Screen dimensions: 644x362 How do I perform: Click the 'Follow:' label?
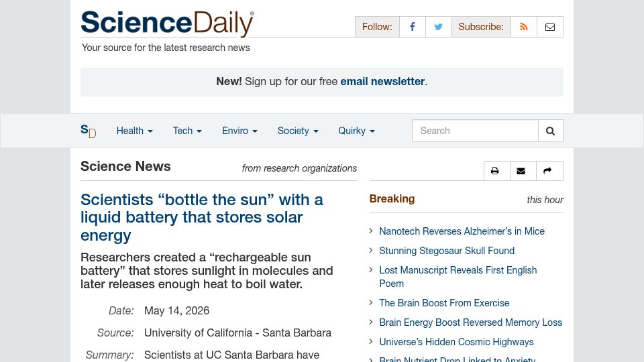coord(377,27)
